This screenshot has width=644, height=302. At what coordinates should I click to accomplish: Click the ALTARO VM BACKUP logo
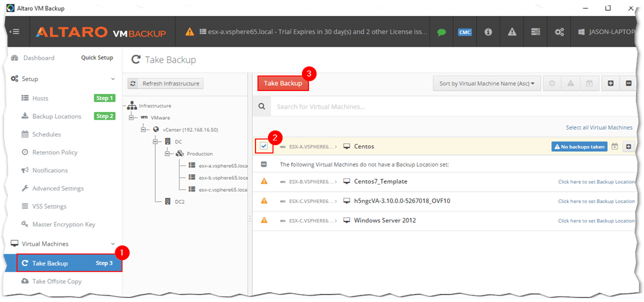101,32
